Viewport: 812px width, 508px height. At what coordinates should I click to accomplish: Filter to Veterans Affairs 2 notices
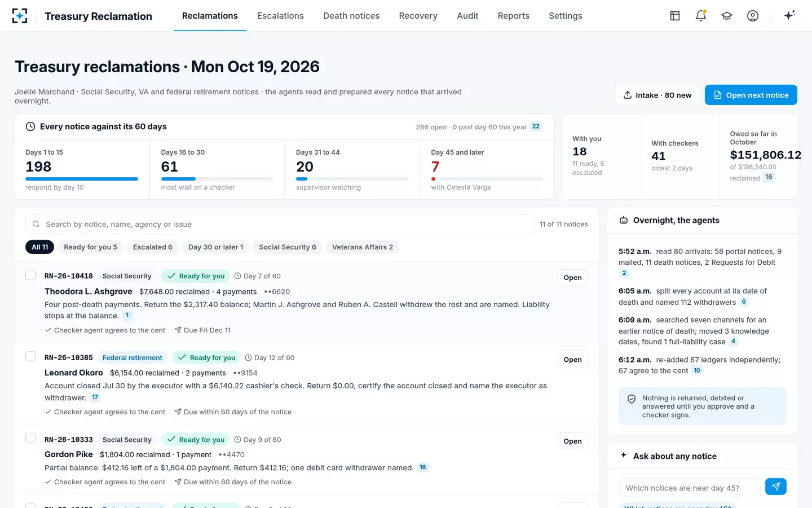tap(363, 247)
